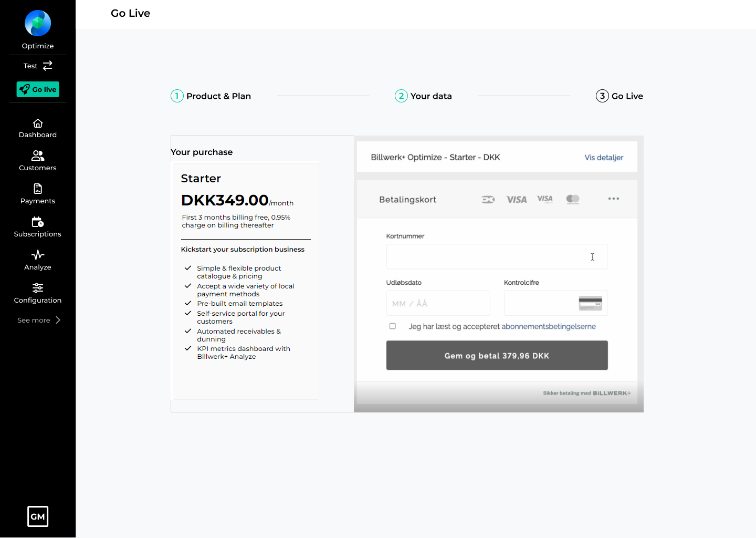Focus the Udløbsdato MM / ÅÅ field

438,304
